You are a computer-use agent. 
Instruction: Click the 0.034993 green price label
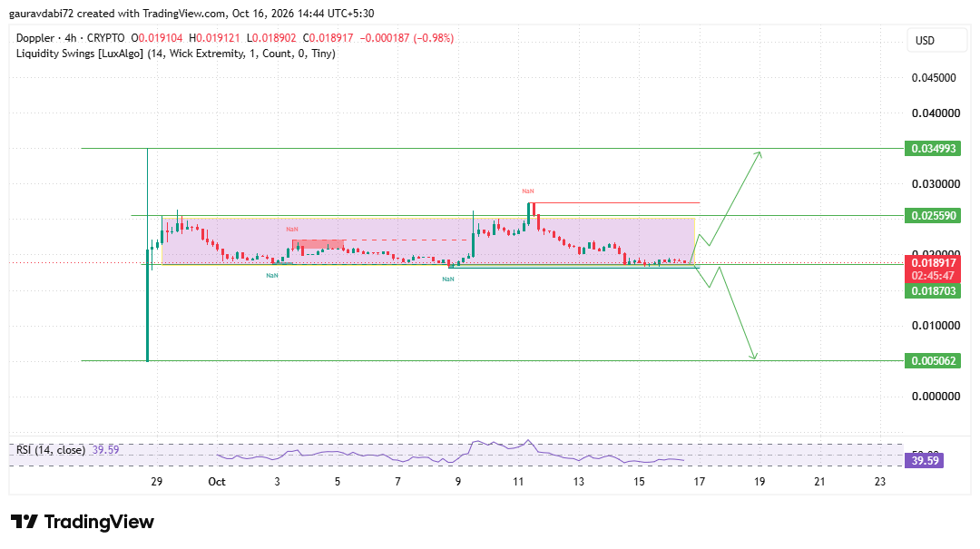pyautogui.click(x=933, y=148)
